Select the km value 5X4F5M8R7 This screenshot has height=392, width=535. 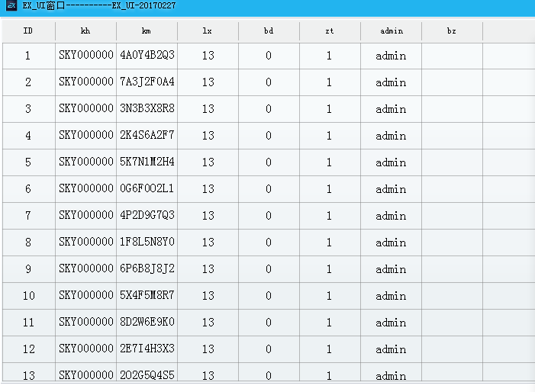pyautogui.click(x=147, y=296)
